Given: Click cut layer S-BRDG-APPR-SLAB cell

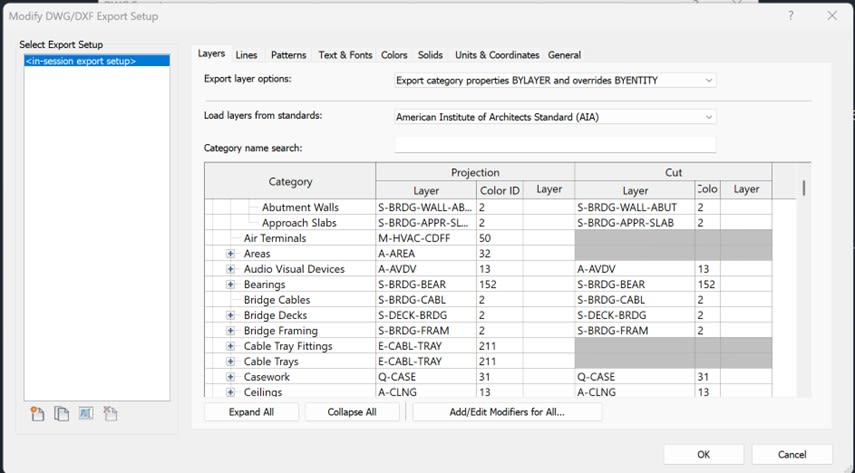Looking at the screenshot, I should 635,223.
